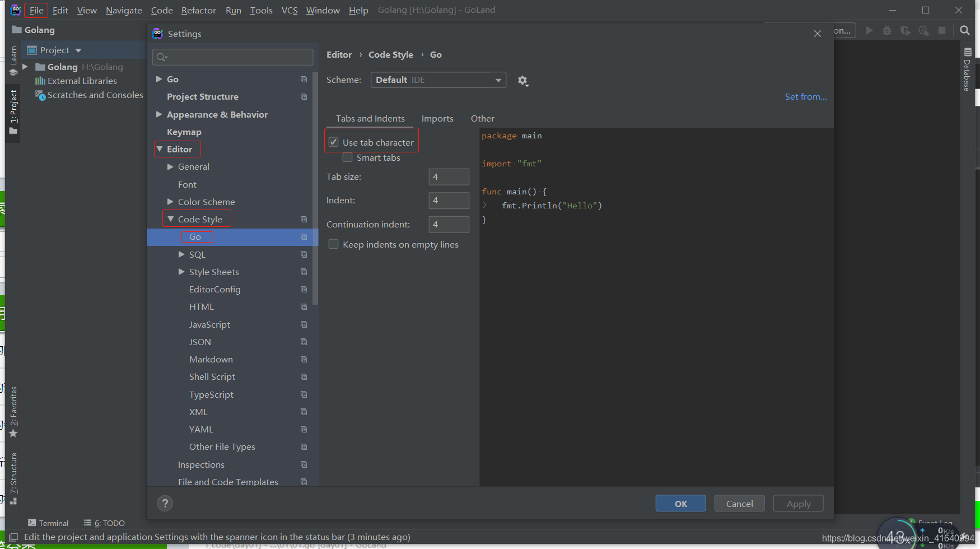Image resolution: width=980 pixels, height=549 pixels.
Task: Click project-level icon next to SQL row
Action: point(304,254)
